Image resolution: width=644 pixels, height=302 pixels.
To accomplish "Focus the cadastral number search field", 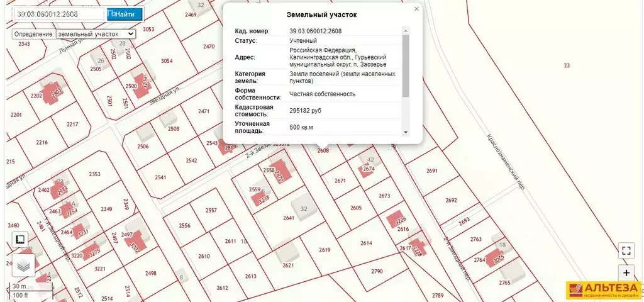I will tap(59, 14).
